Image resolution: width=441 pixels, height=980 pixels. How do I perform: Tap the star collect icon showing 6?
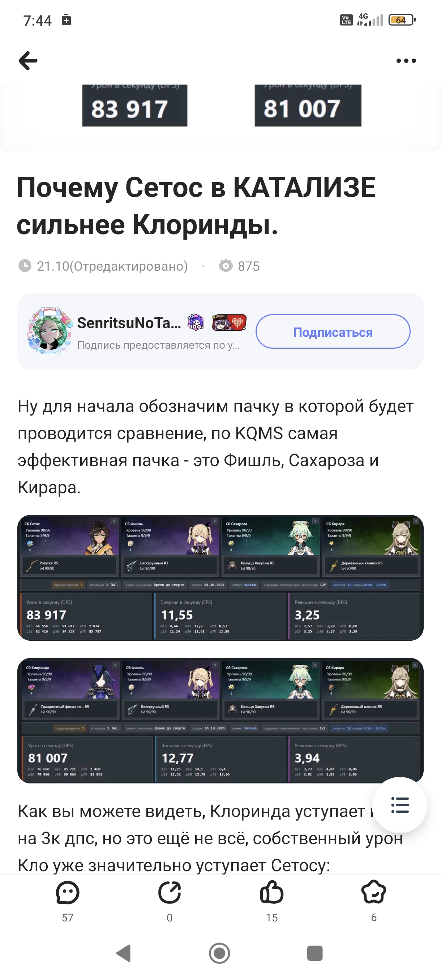[374, 893]
